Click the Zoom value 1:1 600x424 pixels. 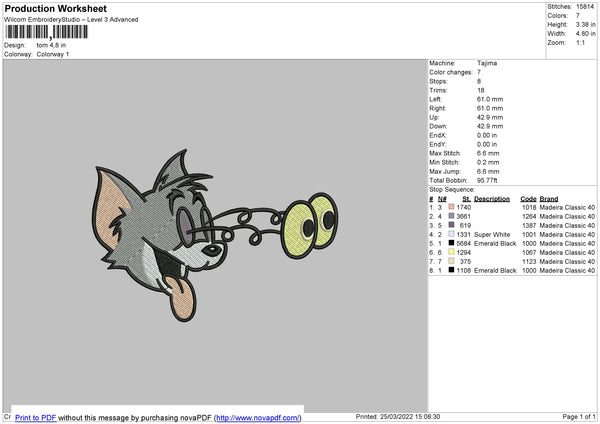coord(580,42)
